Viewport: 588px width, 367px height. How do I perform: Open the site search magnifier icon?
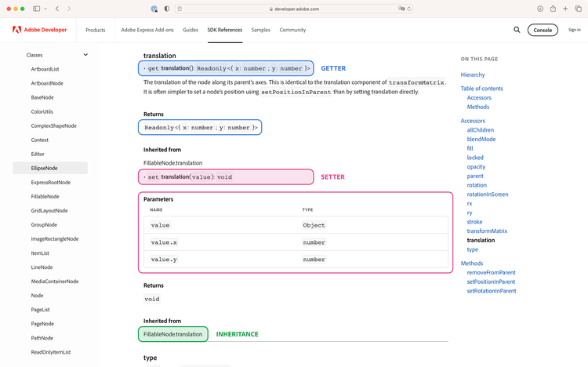coord(517,30)
